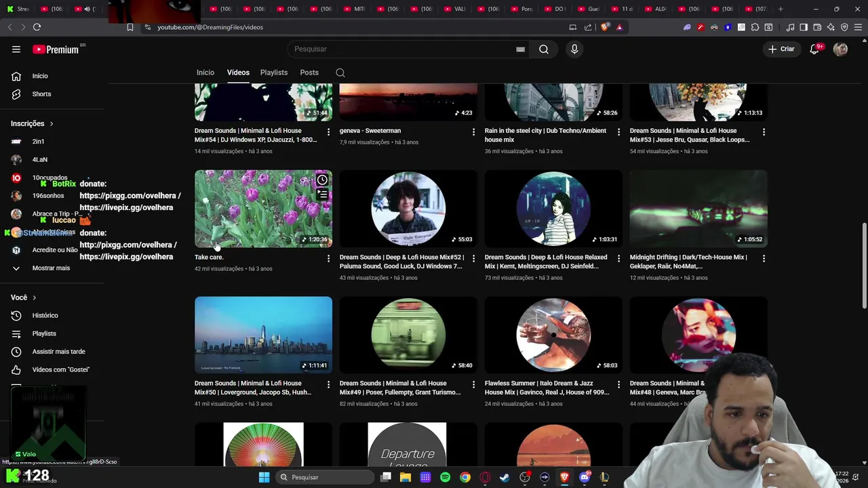Click the browser address bar URL
The width and height of the screenshot is (868, 488).
(210, 27)
